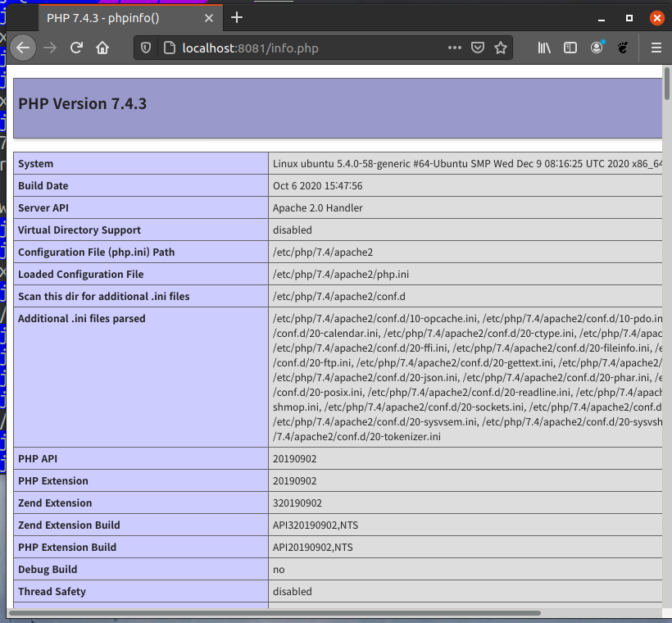
Task: Click the 320190902 value
Action: [x=297, y=503]
